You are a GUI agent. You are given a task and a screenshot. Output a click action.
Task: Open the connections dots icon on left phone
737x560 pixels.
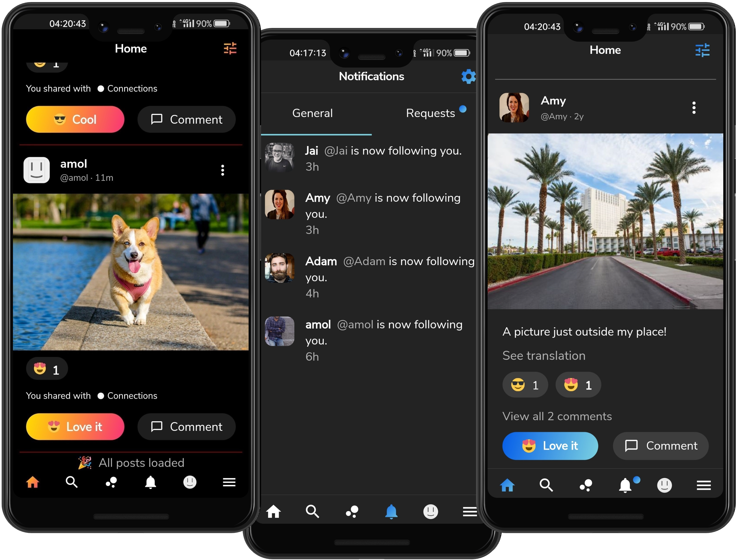[111, 482]
